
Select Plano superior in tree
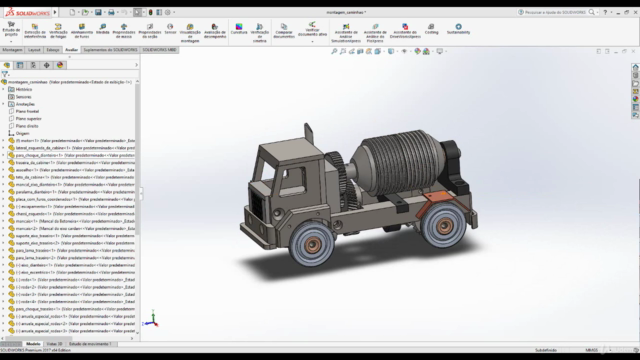coord(28,119)
